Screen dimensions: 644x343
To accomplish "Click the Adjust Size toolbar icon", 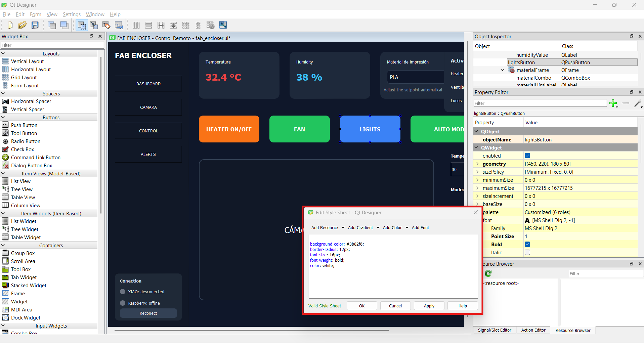I will point(223,25).
